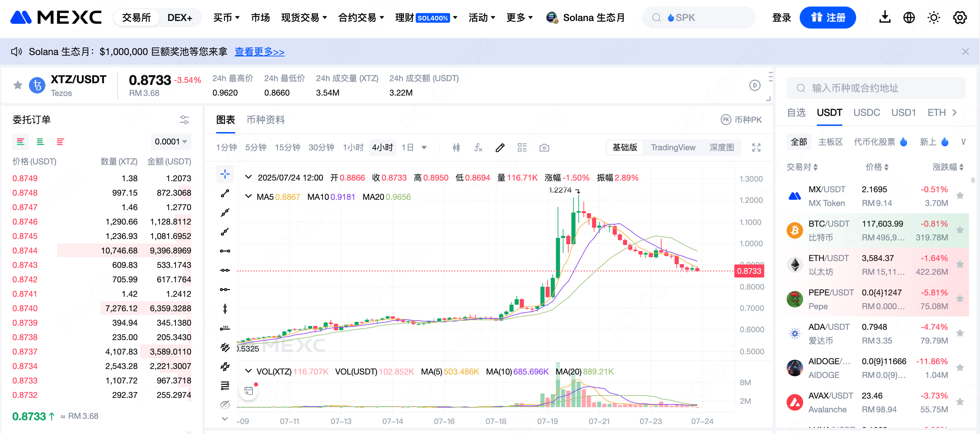Viewport: 980px width, 434px height.
Task: Open Solana 生态月 promotion link
Action: pyautogui.click(x=586, y=18)
